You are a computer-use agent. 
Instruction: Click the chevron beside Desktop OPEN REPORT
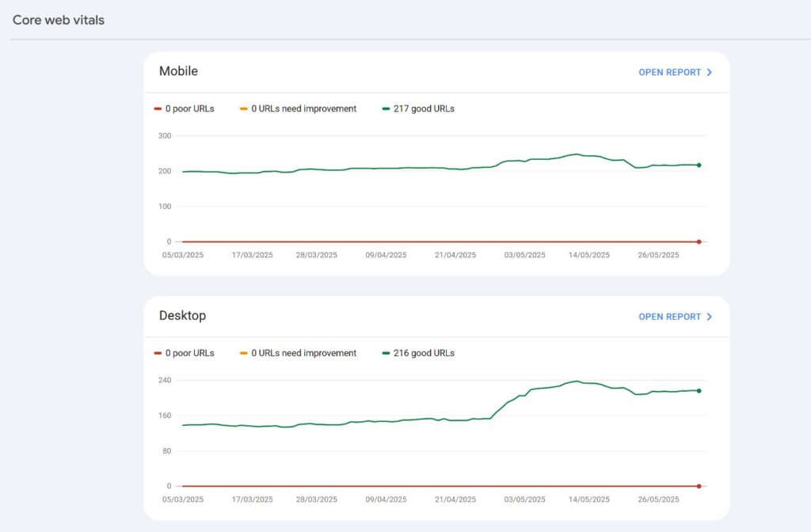click(710, 317)
